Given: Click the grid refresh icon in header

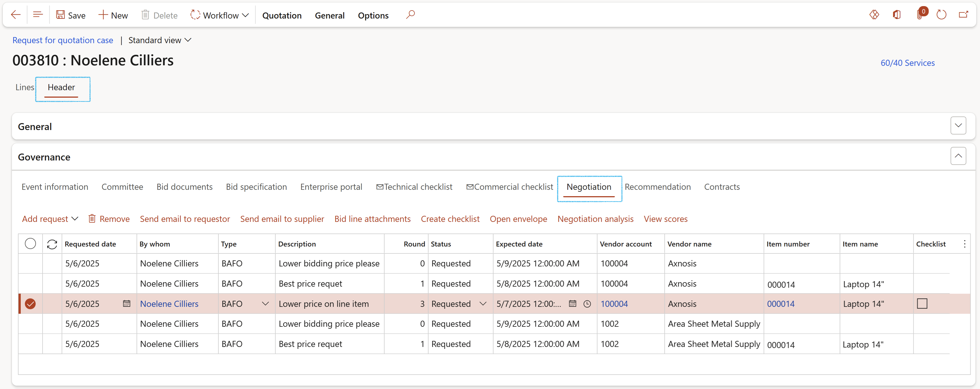Looking at the screenshot, I should click(x=52, y=244).
